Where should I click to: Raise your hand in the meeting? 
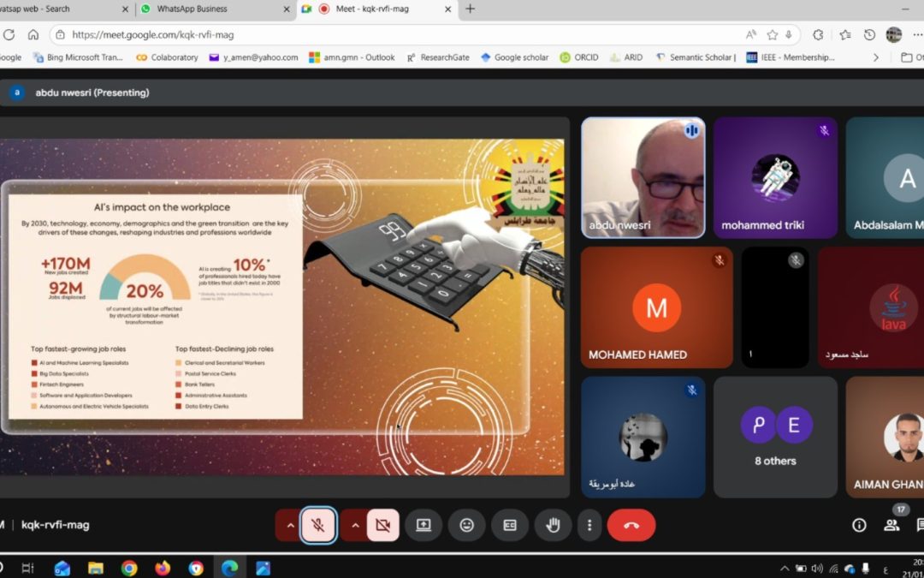click(553, 525)
